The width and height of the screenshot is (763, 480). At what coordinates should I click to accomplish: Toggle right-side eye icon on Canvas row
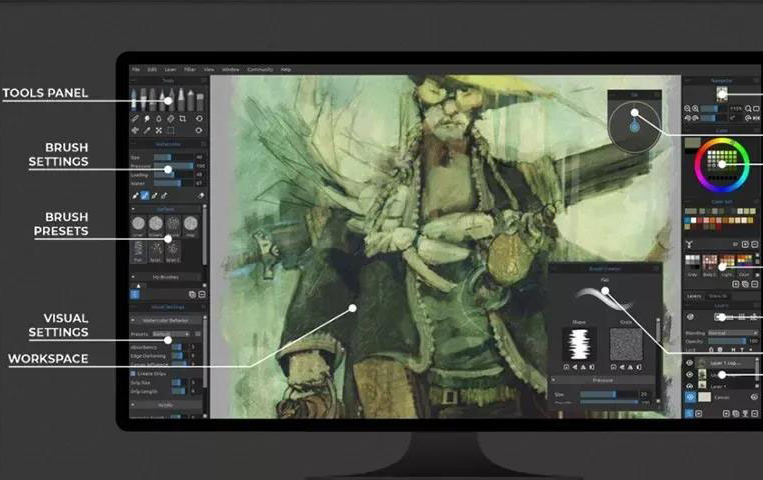[754, 397]
